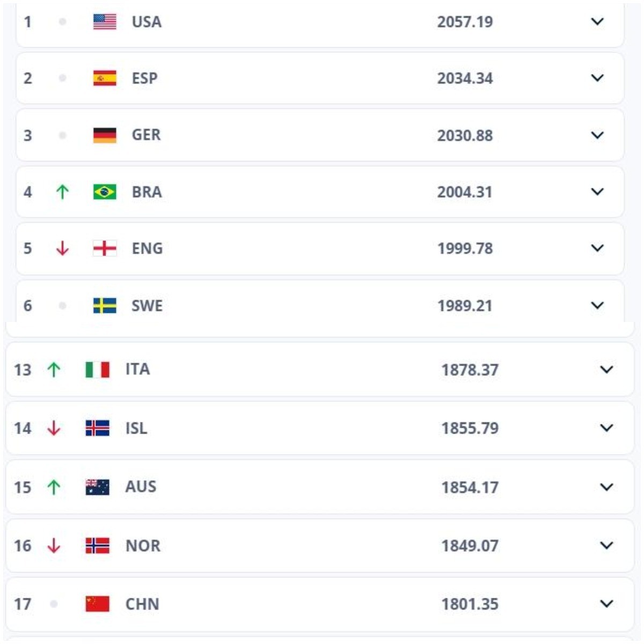644x644 pixels.
Task: Select the GER points value 2030.88
Action: 465,135
